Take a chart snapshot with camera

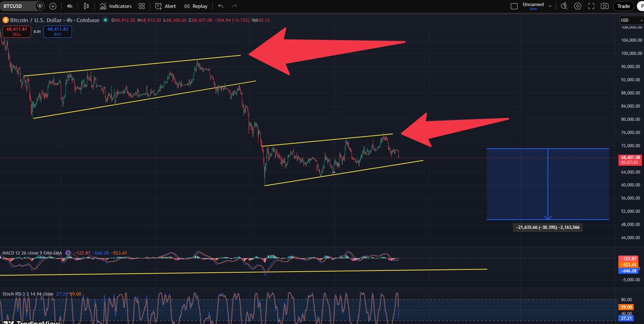pos(605,6)
